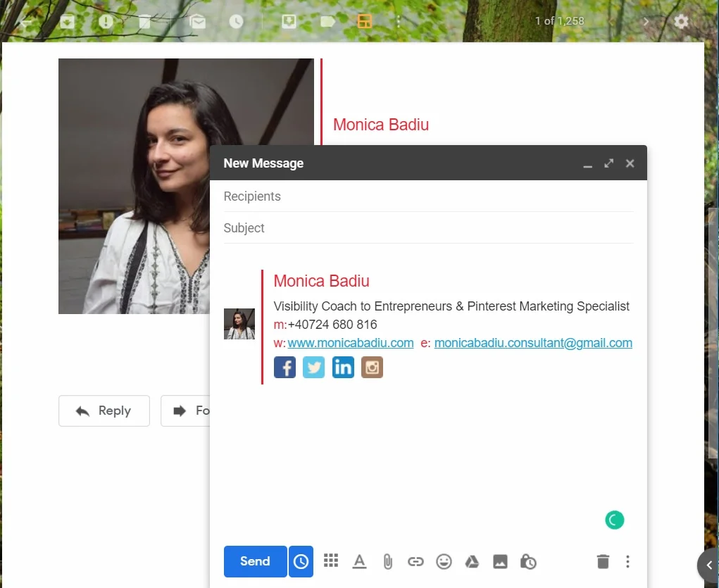Snooze the open email

coord(236,22)
